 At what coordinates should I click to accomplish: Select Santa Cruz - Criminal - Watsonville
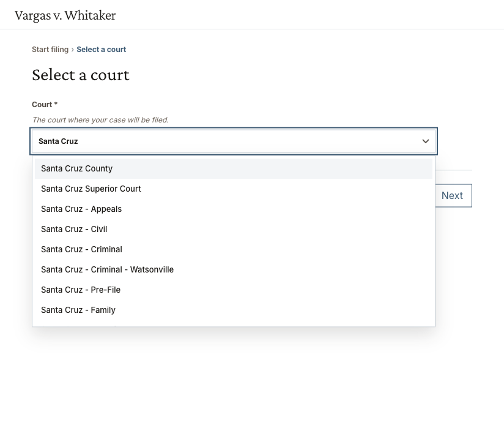(234, 269)
